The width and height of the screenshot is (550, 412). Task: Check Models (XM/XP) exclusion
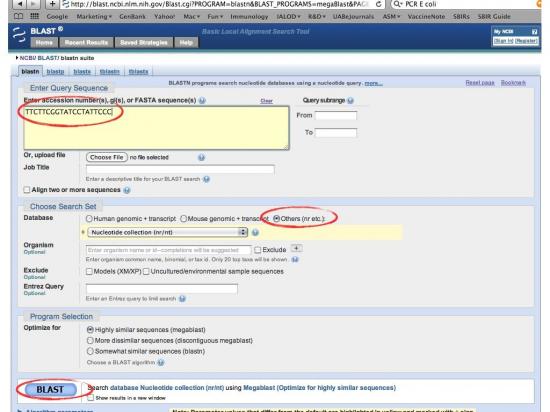(x=89, y=271)
